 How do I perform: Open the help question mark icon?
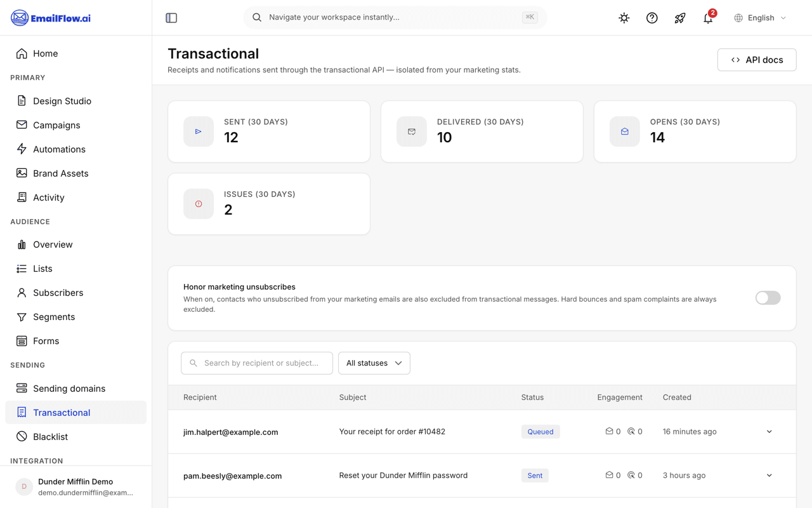[652, 18]
